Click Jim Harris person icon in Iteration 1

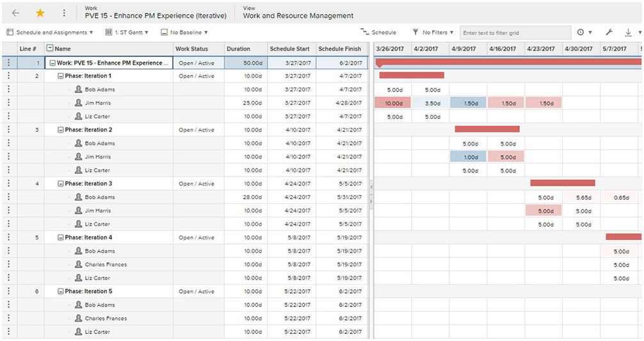point(79,102)
